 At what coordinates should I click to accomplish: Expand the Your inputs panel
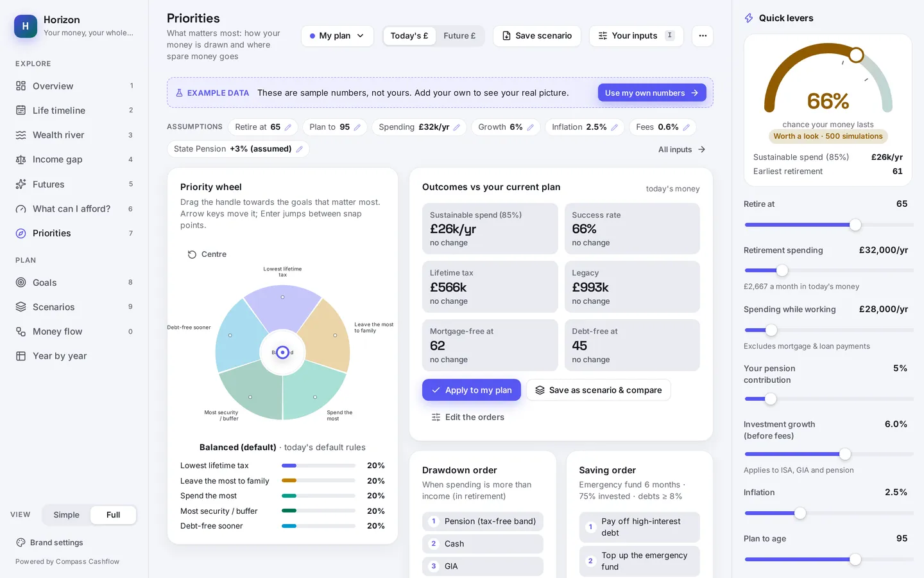pyautogui.click(x=637, y=36)
